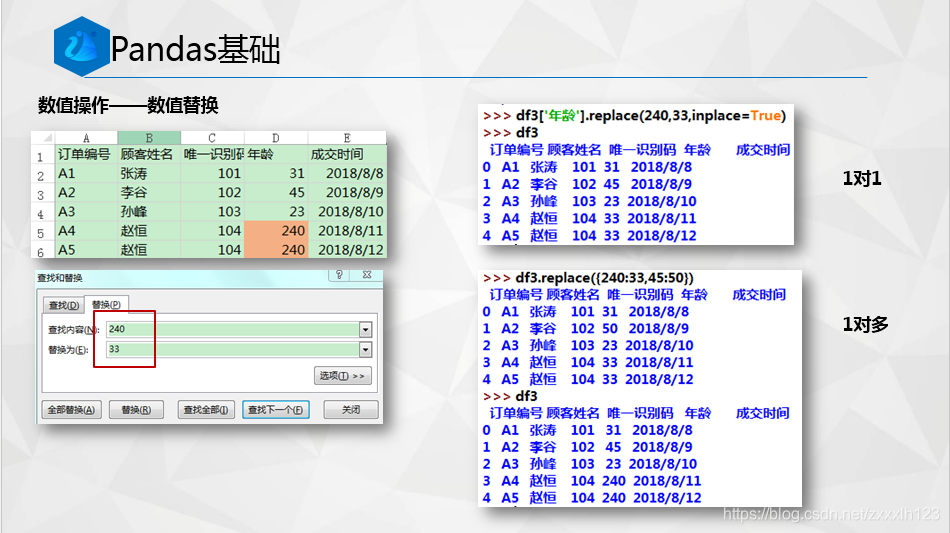Open the 查找内容 dropdown arrow

pyautogui.click(x=365, y=329)
